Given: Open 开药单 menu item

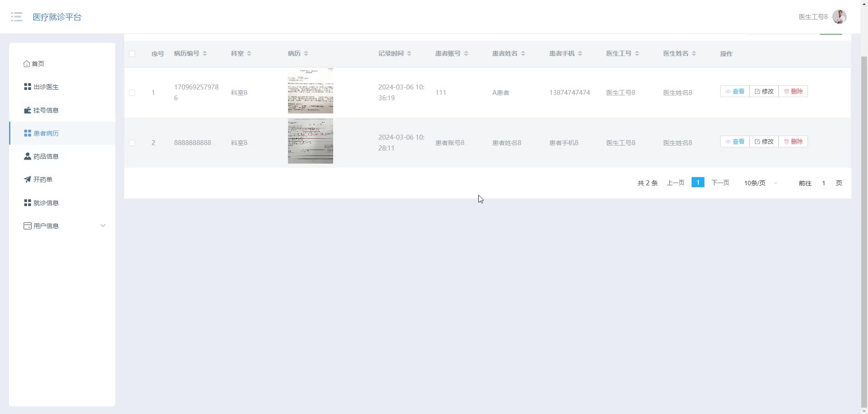Looking at the screenshot, I should (62, 179).
